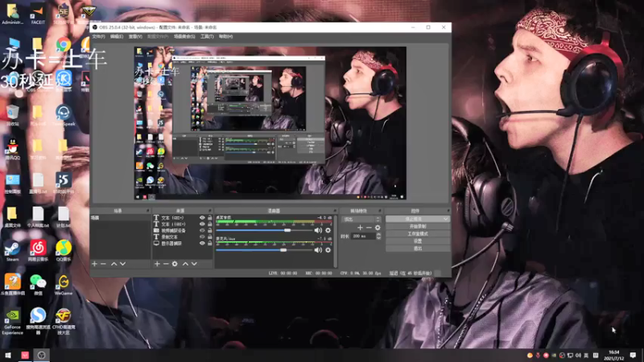The width and height of the screenshot is (644, 362).
Task: Open the 文件(F) menu
Action: pyautogui.click(x=98, y=36)
